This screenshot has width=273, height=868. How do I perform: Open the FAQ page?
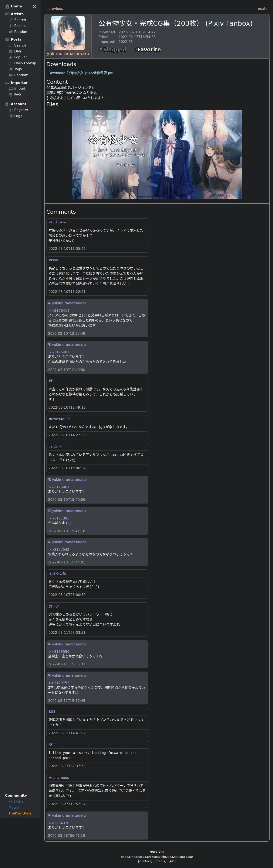(18, 95)
